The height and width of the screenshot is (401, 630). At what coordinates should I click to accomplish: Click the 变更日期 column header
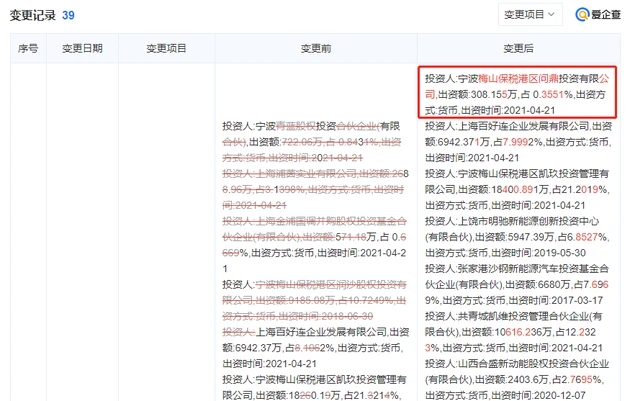tap(82, 49)
